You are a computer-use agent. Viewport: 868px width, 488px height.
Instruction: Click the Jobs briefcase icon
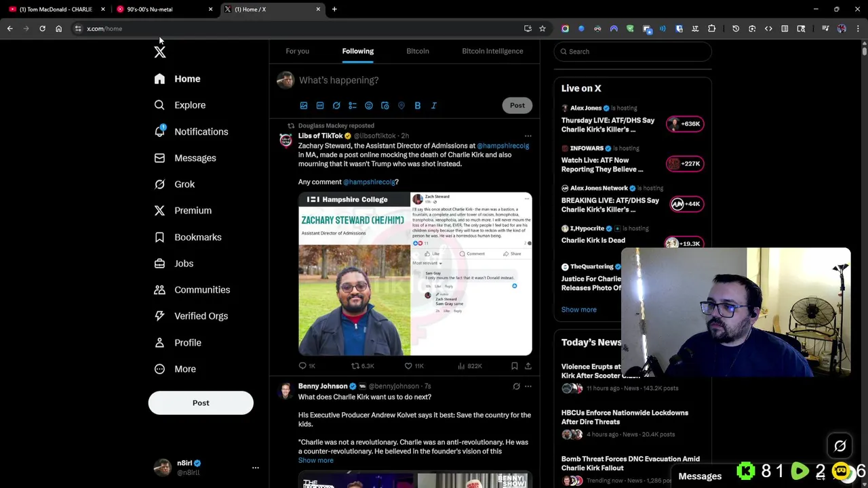point(159,264)
